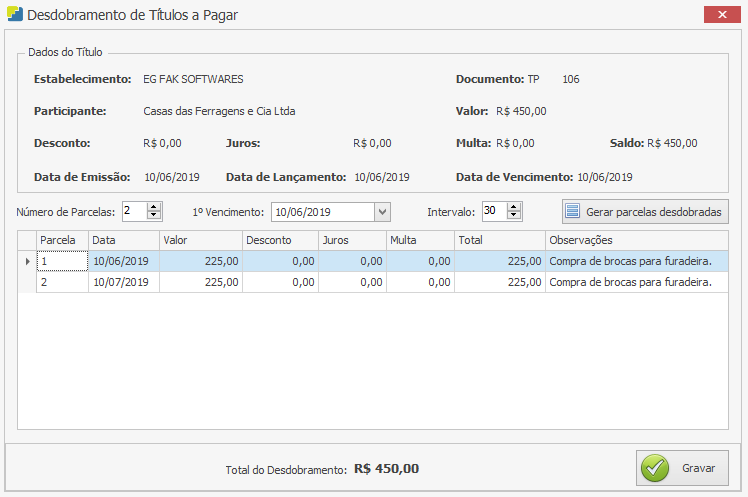This screenshot has height=497, width=748.
Task: Decrease Intervalo value with down arrow
Action: click(x=514, y=216)
